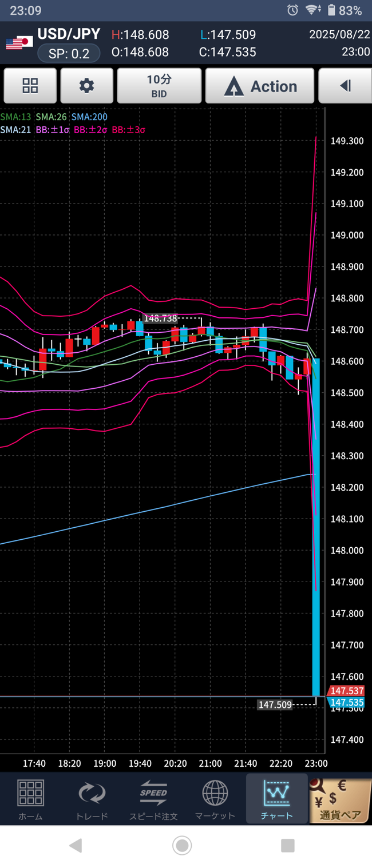Tap BB:±3σ indicator label
This screenshot has width=372, height=868.
129,130
